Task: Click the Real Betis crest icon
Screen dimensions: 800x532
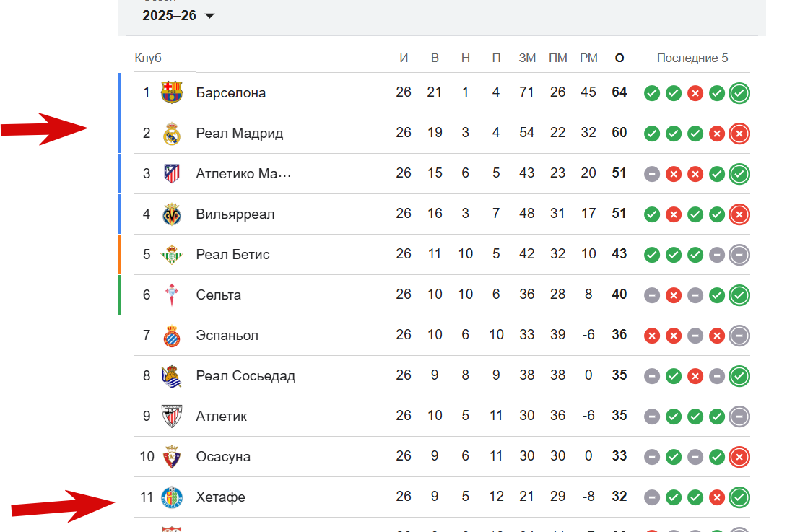Action: (172, 255)
